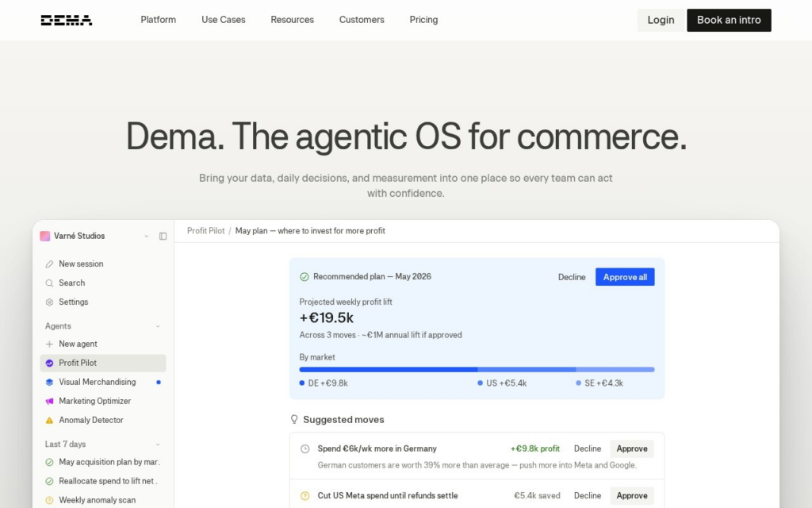Click the Suggested moves lightbulb icon
The height and width of the screenshot is (508, 812).
[294, 419]
